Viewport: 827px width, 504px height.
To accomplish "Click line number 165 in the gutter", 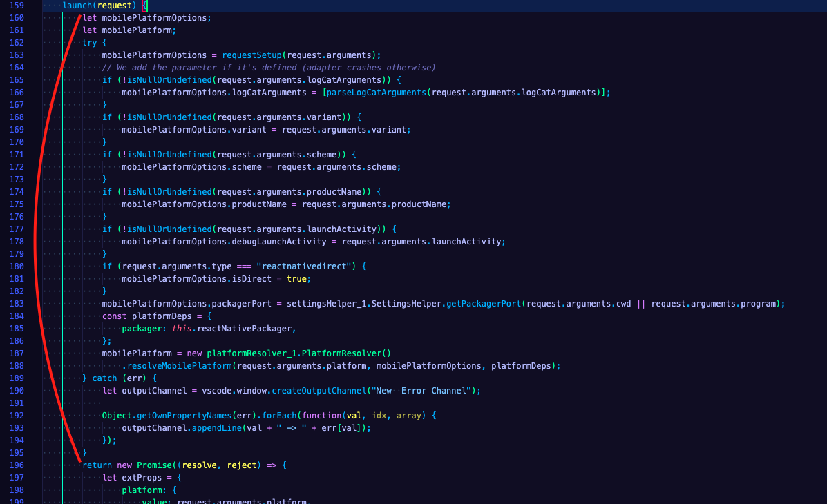I will pyautogui.click(x=17, y=80).
